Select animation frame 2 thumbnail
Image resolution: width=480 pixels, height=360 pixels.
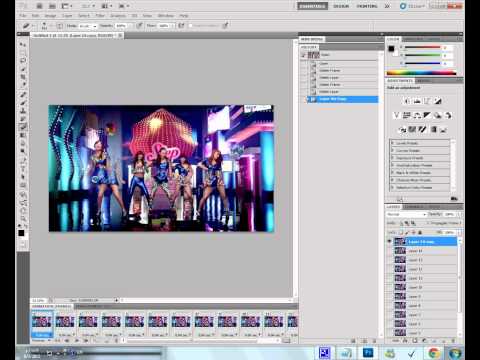[65, 322]
